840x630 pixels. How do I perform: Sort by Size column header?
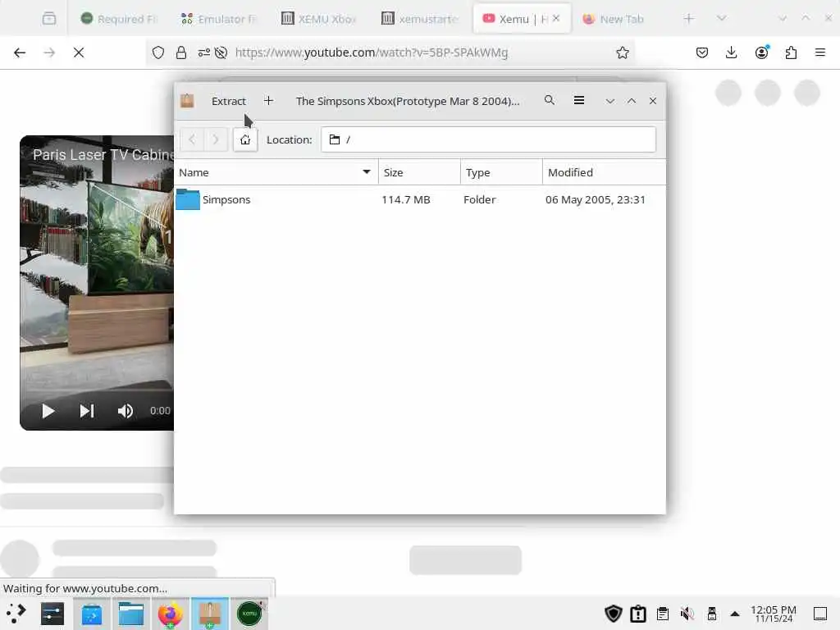419,172
